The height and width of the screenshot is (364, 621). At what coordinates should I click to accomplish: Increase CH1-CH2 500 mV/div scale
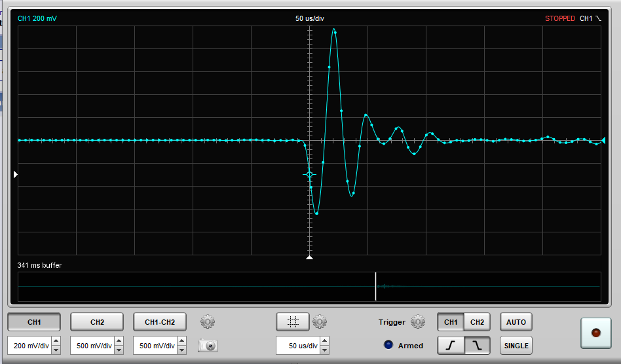[182, 341]
